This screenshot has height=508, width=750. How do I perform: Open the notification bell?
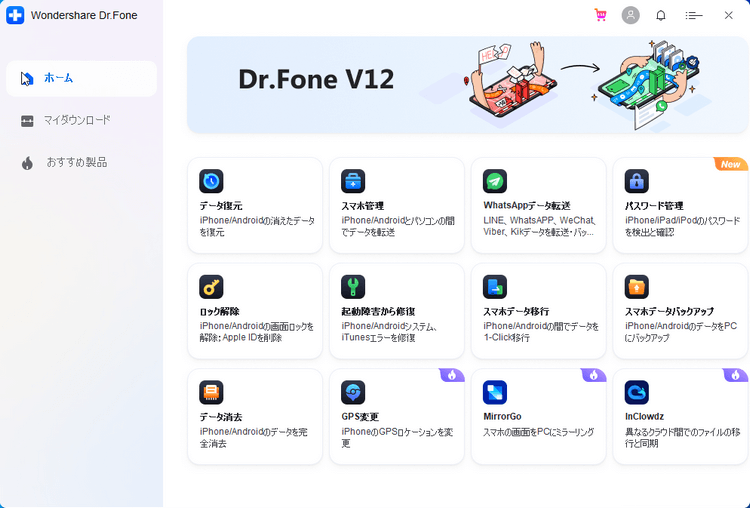[x=661, y=15]
